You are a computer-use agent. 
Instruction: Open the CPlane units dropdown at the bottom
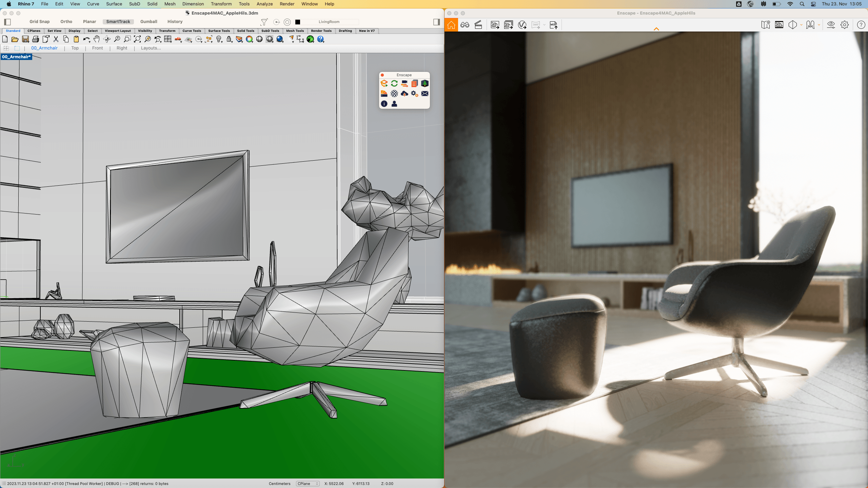click(308, 484)
